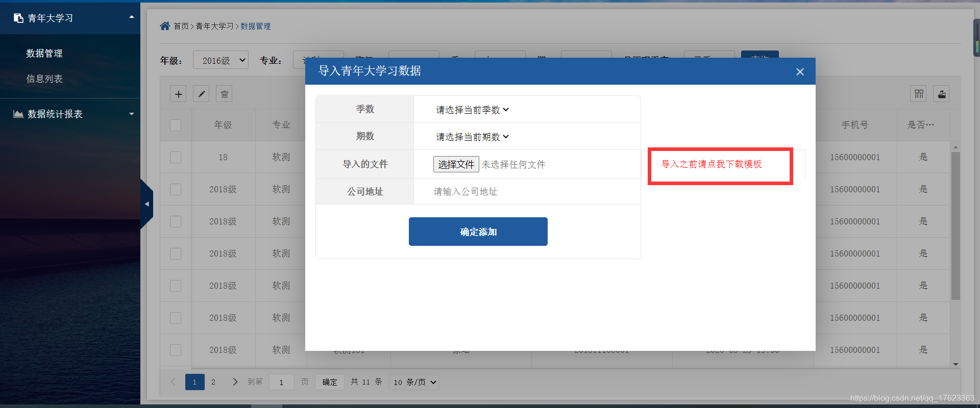Click the 手机号 column header
The image size is (980, 408).
coord(855,125)
